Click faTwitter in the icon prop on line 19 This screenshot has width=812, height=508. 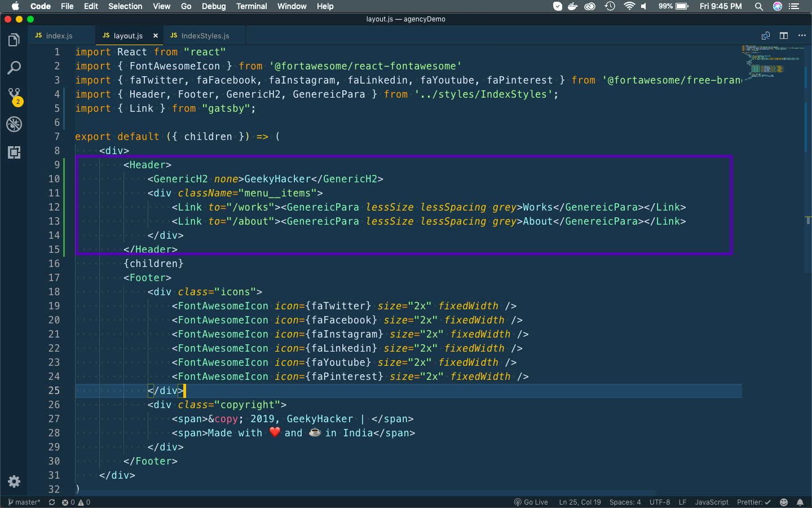click(x=338, y=306)
